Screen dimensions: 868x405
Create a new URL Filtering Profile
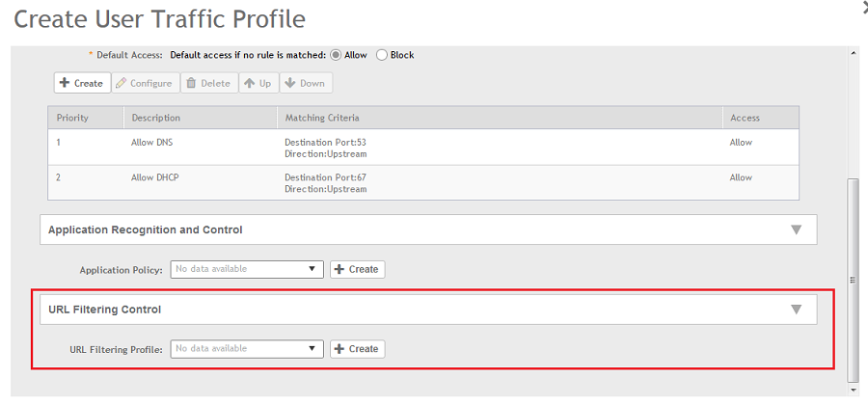[x=357, y=348]
